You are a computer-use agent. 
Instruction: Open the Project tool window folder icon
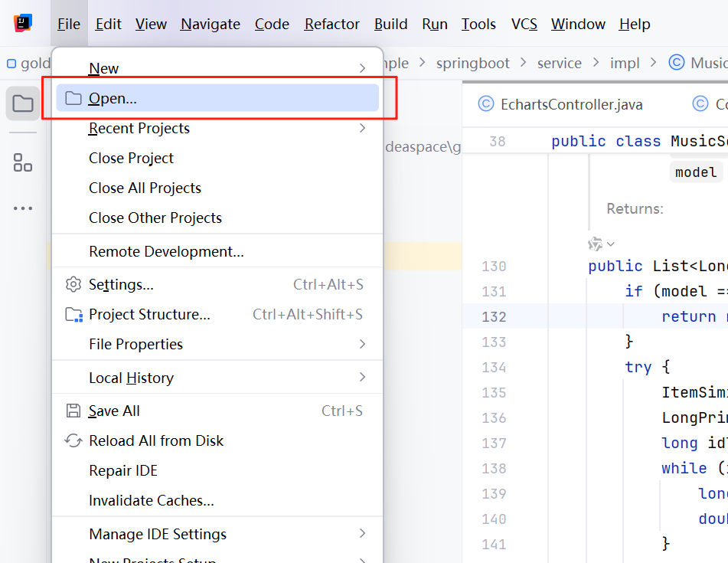coord(23,103)
